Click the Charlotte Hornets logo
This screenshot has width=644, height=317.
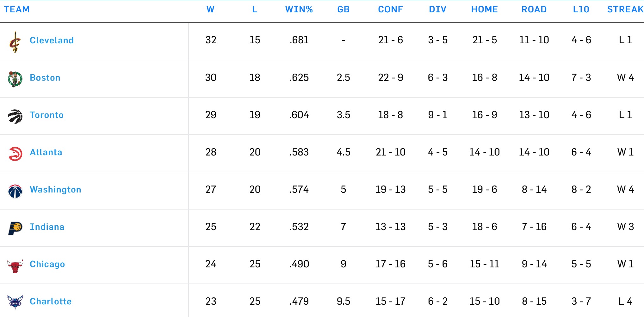pos(15,302)
